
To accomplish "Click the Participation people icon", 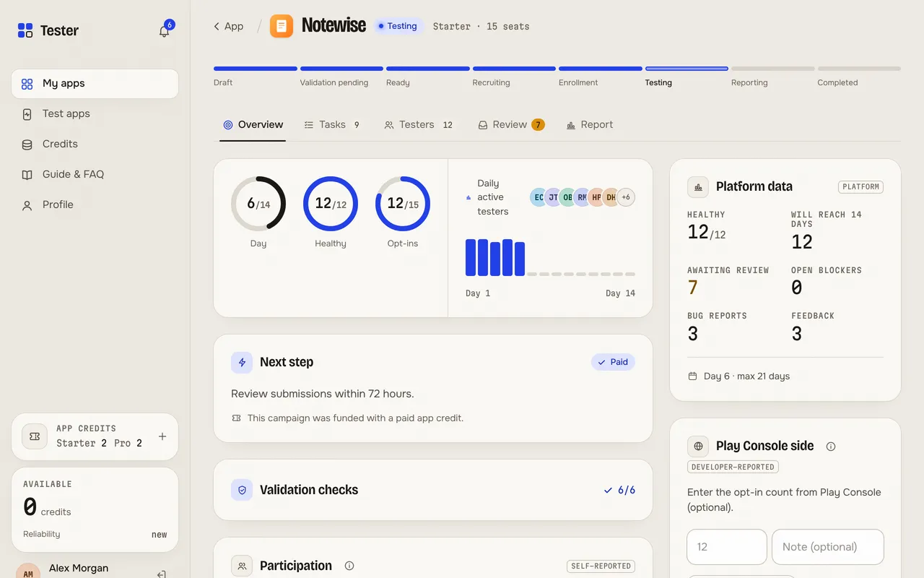I will [x=242, y=566].
